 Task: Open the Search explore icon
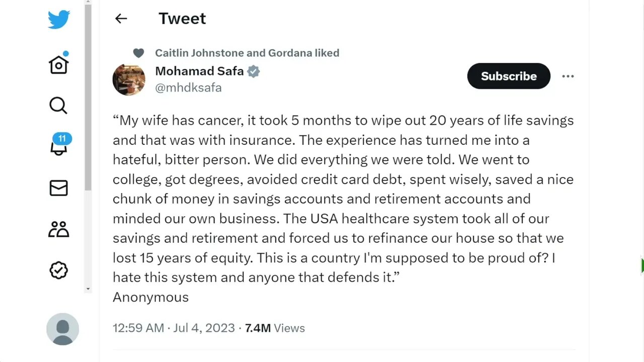click(58, 106)
